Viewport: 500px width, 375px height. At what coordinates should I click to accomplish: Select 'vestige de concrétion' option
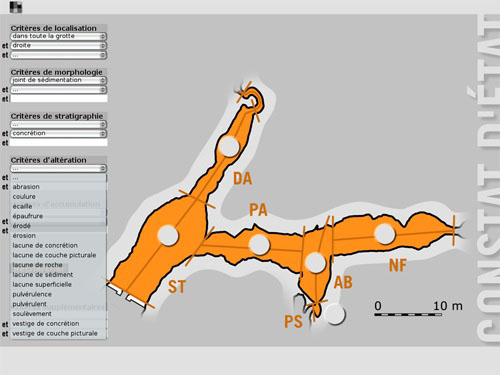(59, 323)
